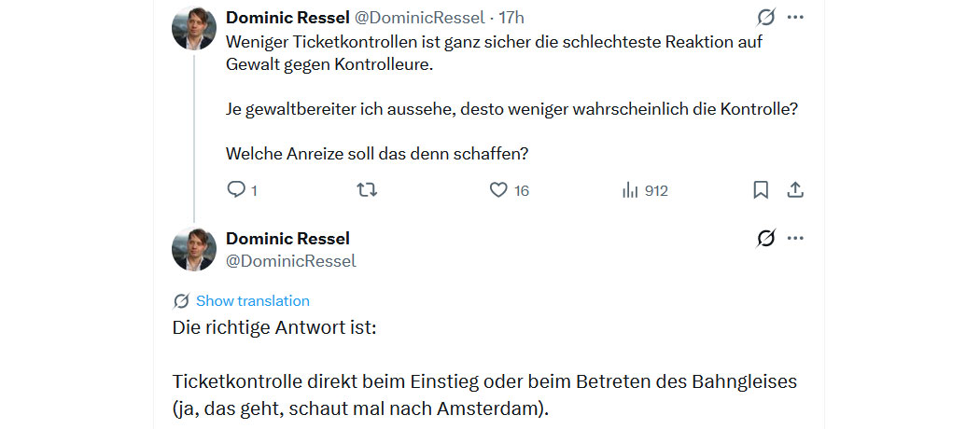Repost the first tweet

coord(368,190)
